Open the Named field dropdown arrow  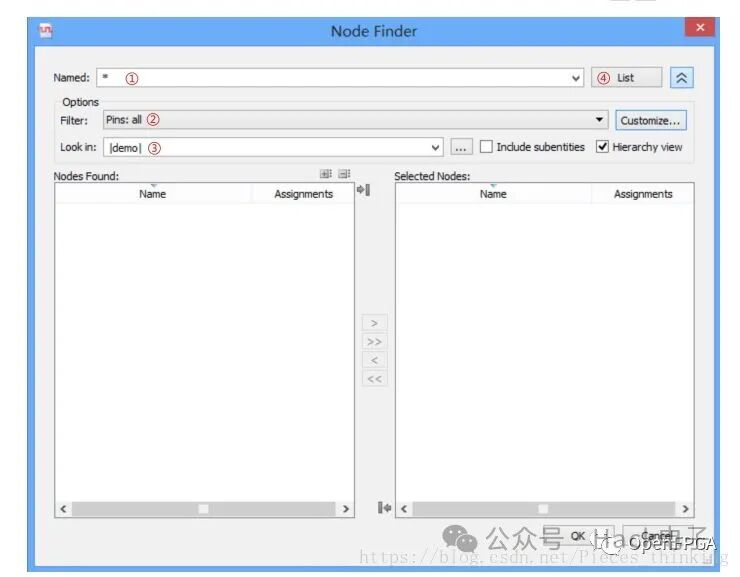[576, 78]
